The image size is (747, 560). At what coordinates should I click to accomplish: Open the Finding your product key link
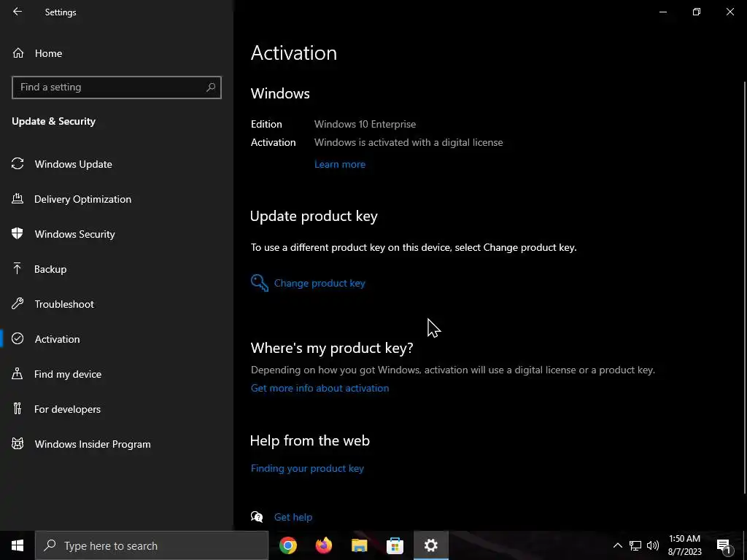tap(307, 469)
